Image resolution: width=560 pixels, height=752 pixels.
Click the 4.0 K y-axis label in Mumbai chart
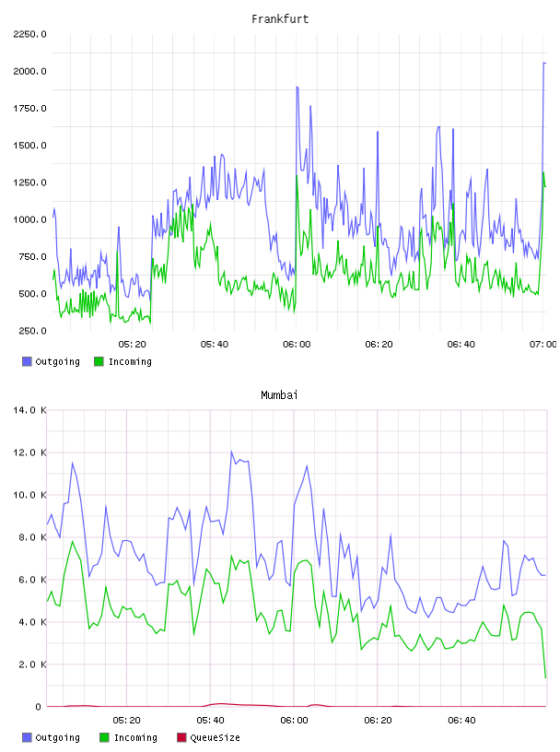pos(32,622)
